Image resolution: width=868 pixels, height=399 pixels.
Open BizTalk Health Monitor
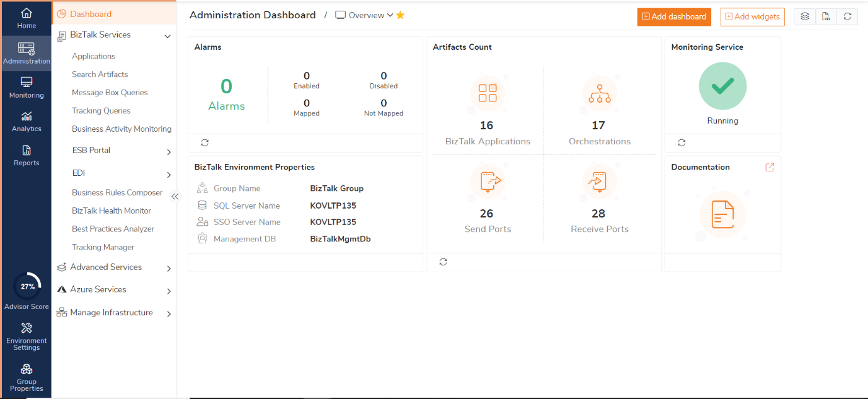[x=111, y=211]
